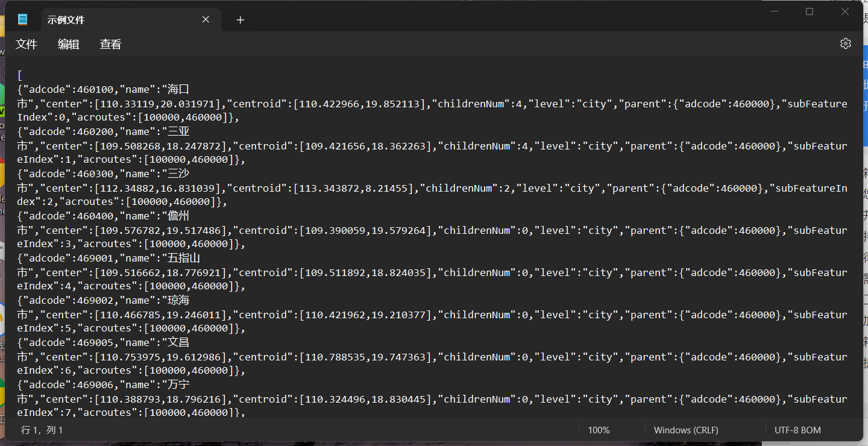
Task: Open the 查看 menu
Action: pyautogui.click(x=110, y=43)
